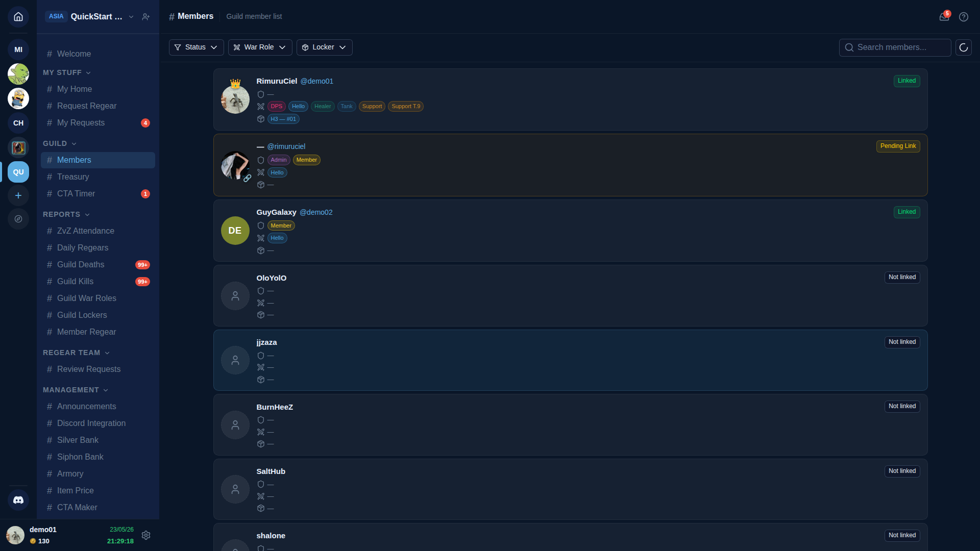Open user settings gear icon

click(x=146, y=535)
